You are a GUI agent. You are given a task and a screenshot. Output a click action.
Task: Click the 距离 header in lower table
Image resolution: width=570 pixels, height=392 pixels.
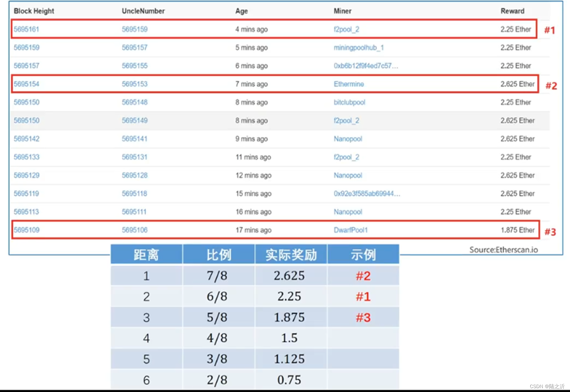click(x=146, y=255)
